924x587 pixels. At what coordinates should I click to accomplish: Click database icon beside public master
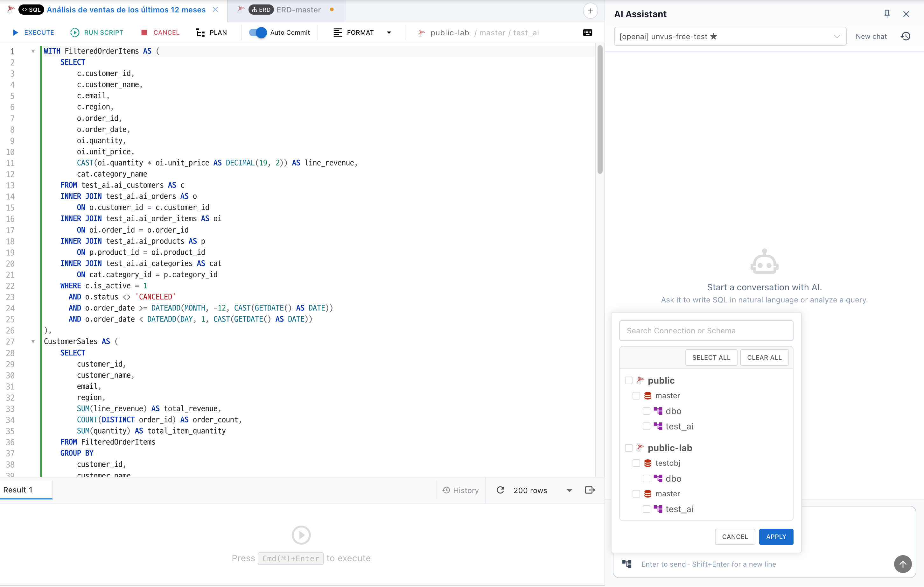coord(648,396)
